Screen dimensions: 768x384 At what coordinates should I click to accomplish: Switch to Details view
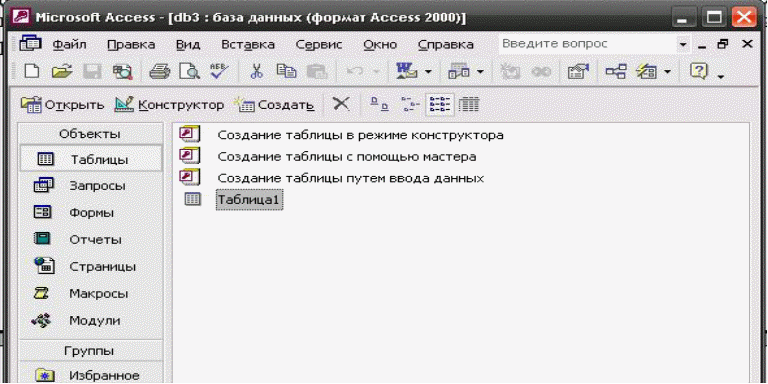[468, 104]
